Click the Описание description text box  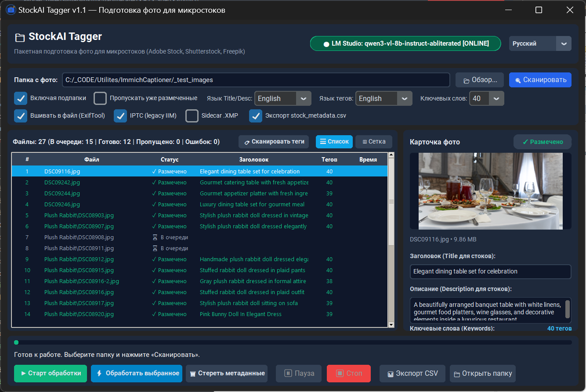[x=490, y=310]
